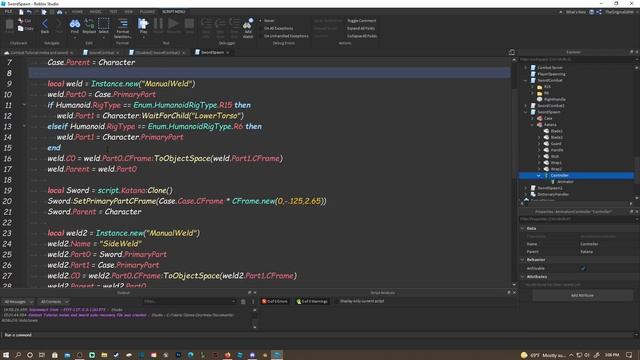
Task: Open Find with the binoculars icon
Action: click(x=75, y=24)
